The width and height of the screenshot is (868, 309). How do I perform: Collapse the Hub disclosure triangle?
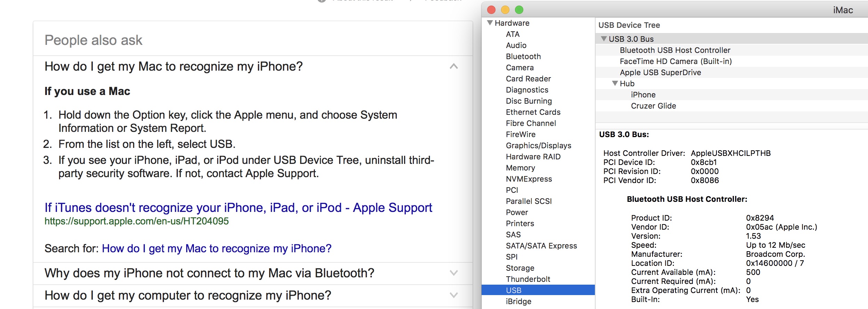(615, 84)
